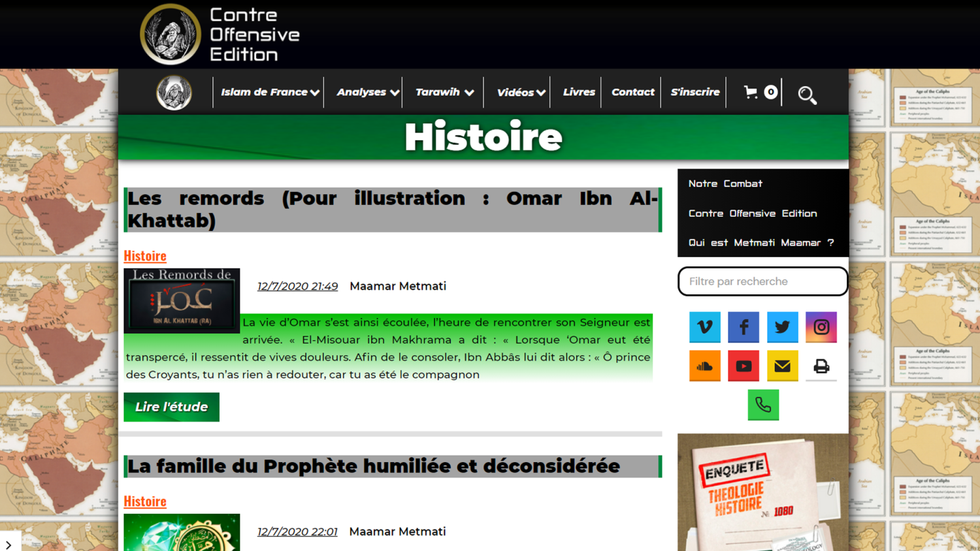Image resolution: width=980 pixels, height=551 pixels.
Task: Open the Contact menu item
Action: [x=632, y=92]
